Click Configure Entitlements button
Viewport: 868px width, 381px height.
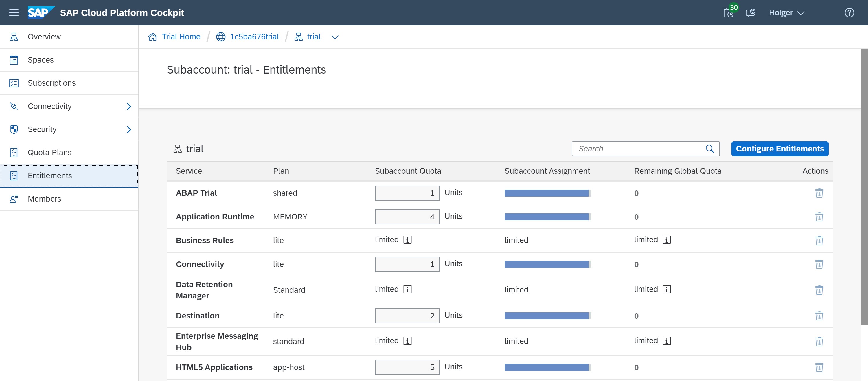[779, 149]
